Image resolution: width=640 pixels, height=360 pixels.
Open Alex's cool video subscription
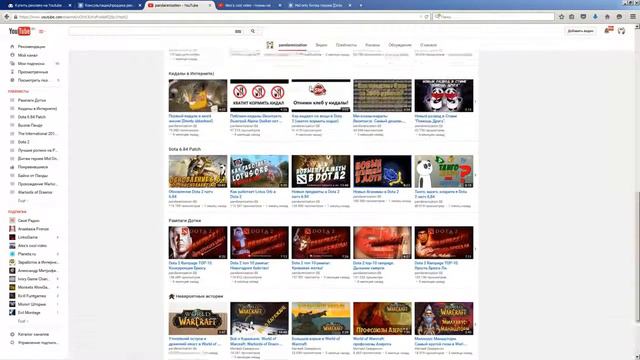(x=33, y=246)
